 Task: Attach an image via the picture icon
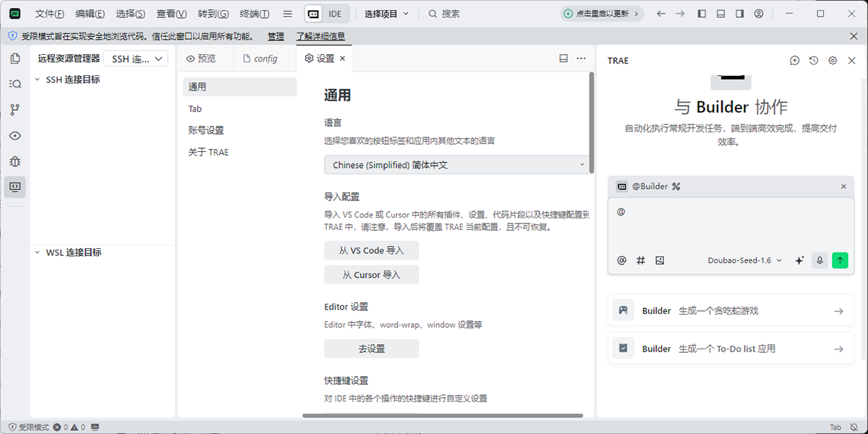click(660, 260)
